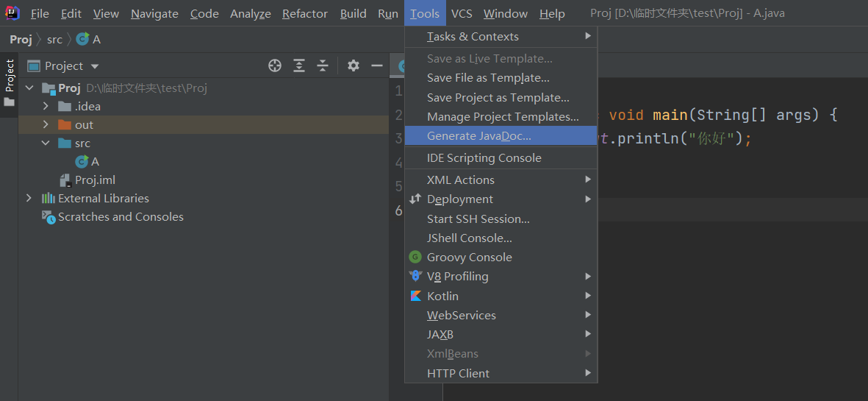Choose Start SSH Session...
The width and height of the screenshot is (868, 401).
click(x=501, y=219)
